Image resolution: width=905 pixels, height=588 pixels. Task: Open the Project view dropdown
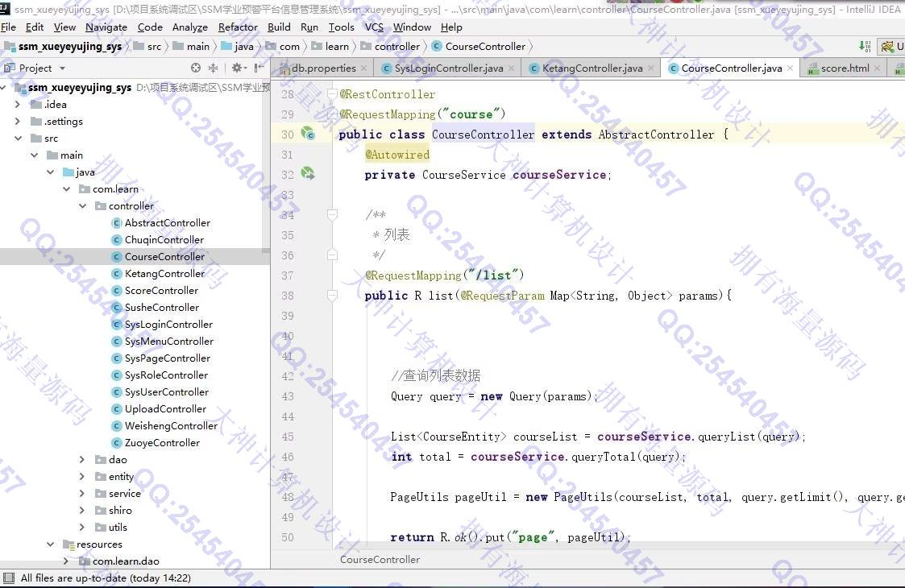[62, 68]
